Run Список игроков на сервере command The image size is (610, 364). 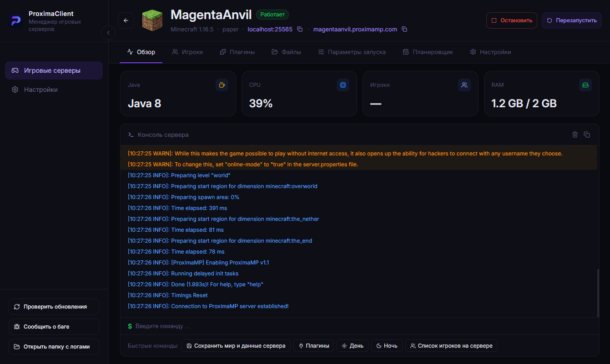coord(451,346)
